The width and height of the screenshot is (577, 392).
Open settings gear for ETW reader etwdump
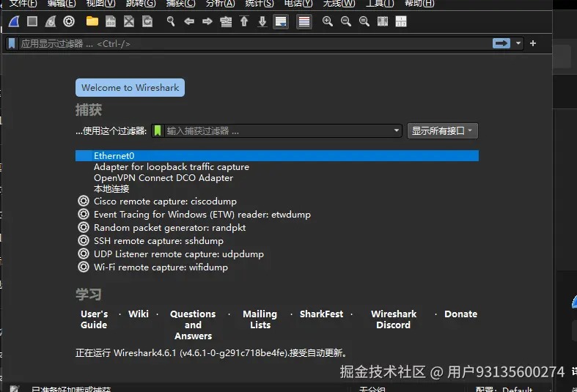click(x=84, y=214)
